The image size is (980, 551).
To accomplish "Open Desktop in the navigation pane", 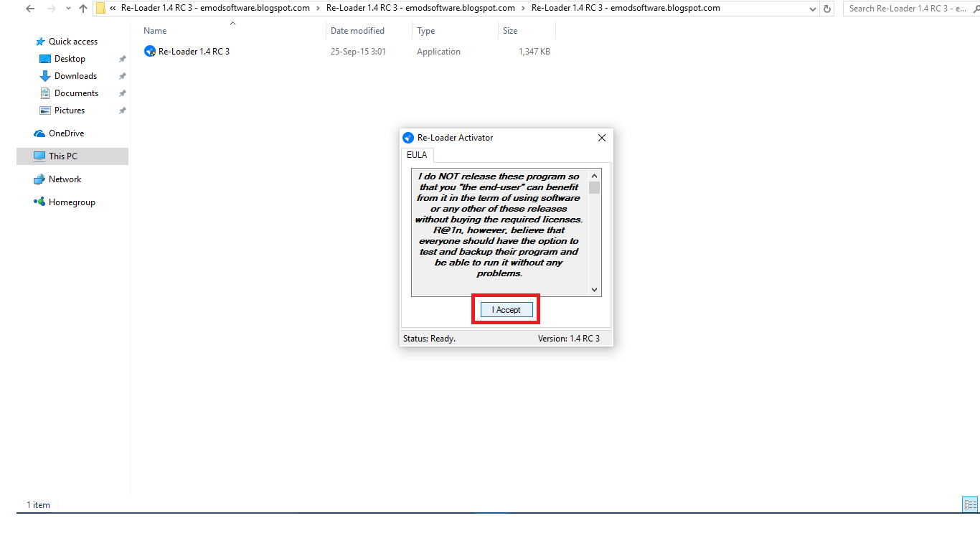I will click(x=70, y=59).
